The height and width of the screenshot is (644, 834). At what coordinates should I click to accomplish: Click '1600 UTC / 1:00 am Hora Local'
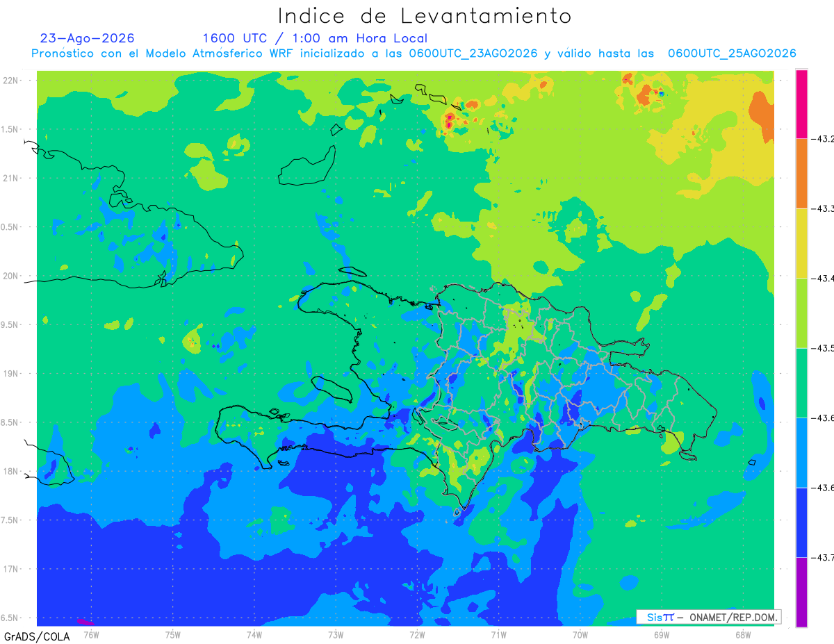315,38
